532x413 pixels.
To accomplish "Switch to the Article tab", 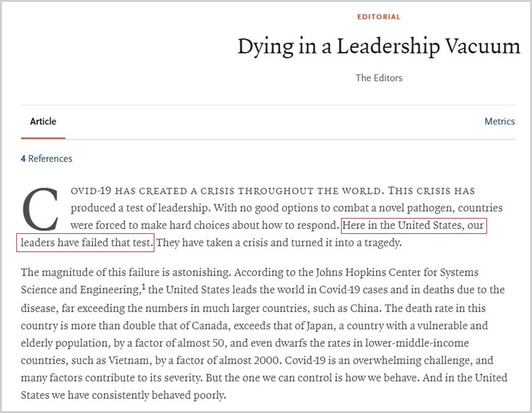I will [x=43, y=121].
